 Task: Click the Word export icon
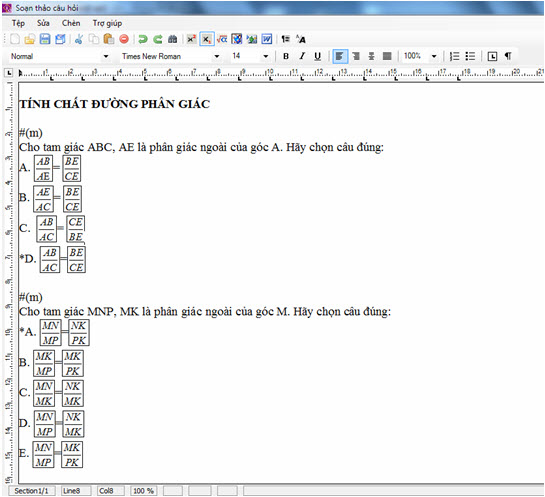[x=267, y=39]
